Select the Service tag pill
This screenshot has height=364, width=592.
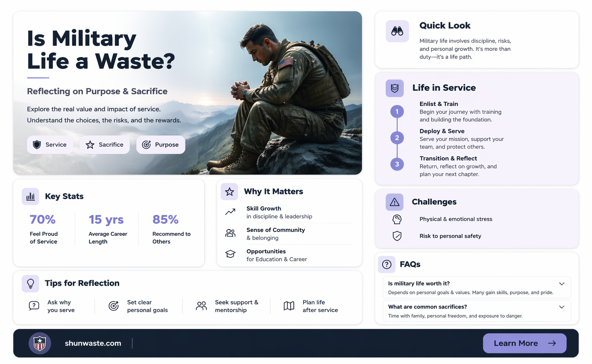click(50, 145)
